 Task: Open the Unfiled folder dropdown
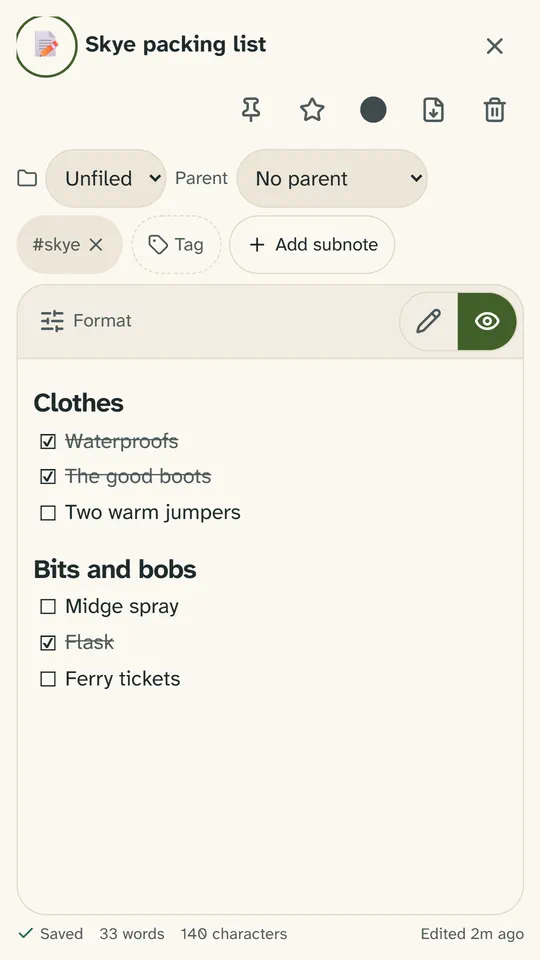(x=106, y=178)
